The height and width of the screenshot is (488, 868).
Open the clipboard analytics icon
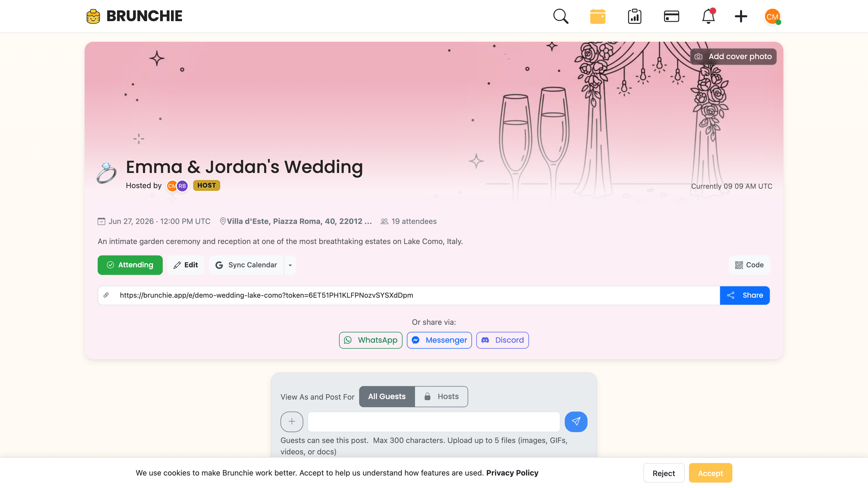[x=634, y=16]
